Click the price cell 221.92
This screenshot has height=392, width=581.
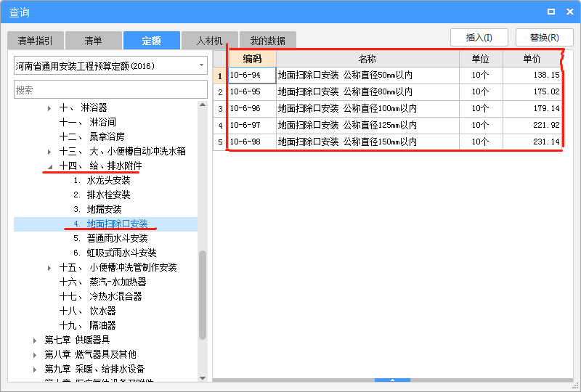coord(532,126)
